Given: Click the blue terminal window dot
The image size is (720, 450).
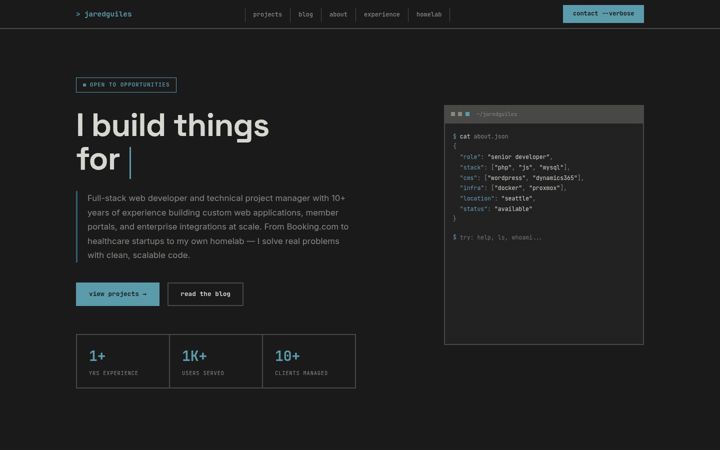Looking at the screenshot, I should tap(467, 114).
